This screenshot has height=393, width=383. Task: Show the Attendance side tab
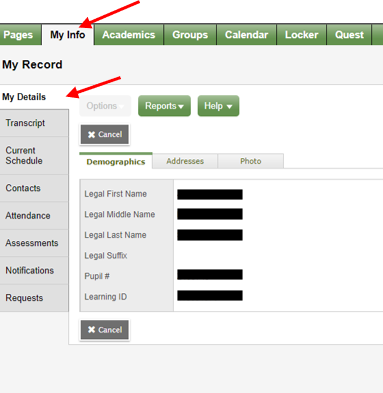point(34,216)
